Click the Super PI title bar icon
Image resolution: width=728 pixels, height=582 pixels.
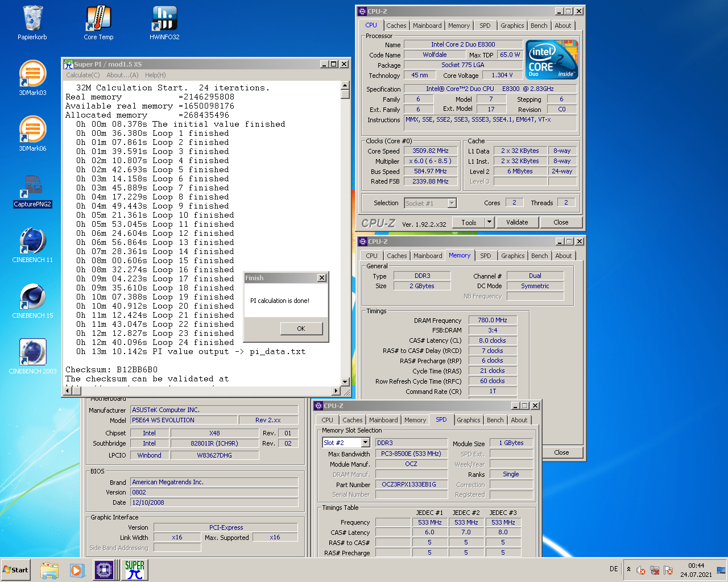68,64
